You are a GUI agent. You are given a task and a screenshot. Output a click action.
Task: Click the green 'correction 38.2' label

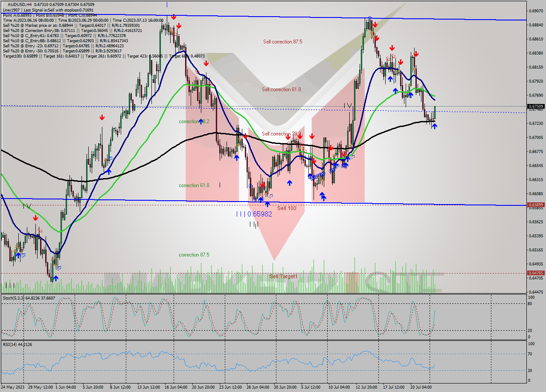[x=194, y=121]
